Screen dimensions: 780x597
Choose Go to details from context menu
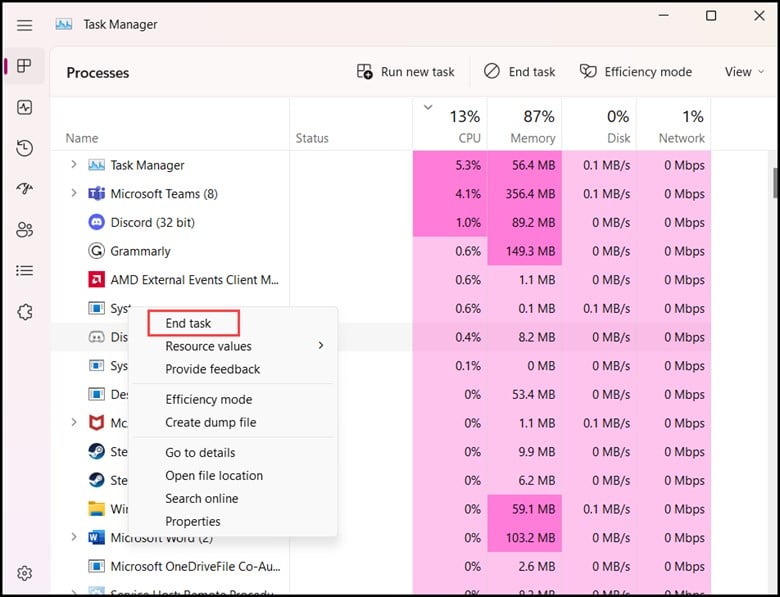click(200, 453)
